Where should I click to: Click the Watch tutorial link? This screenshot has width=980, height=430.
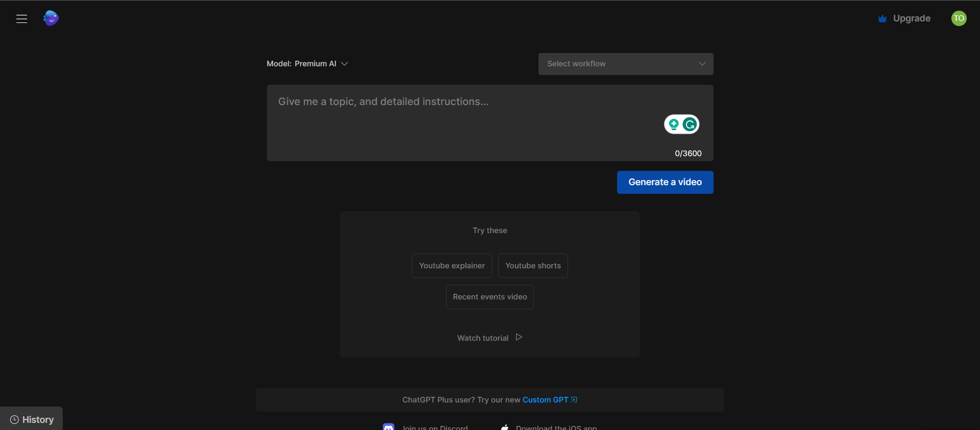point(483,338)
